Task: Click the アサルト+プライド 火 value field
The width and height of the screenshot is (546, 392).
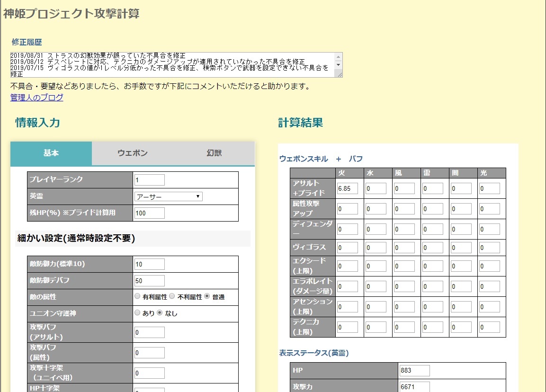Action: [348, 188]
